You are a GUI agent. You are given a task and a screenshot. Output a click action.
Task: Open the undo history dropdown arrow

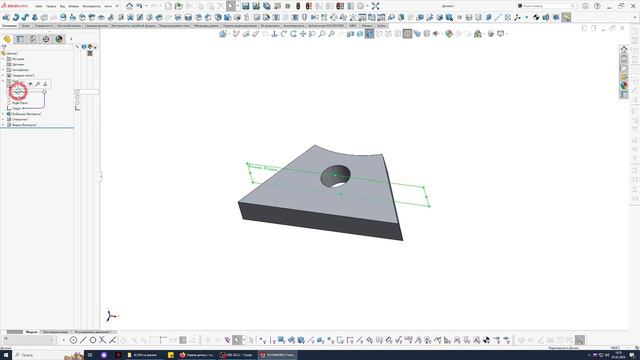[146, 6]
